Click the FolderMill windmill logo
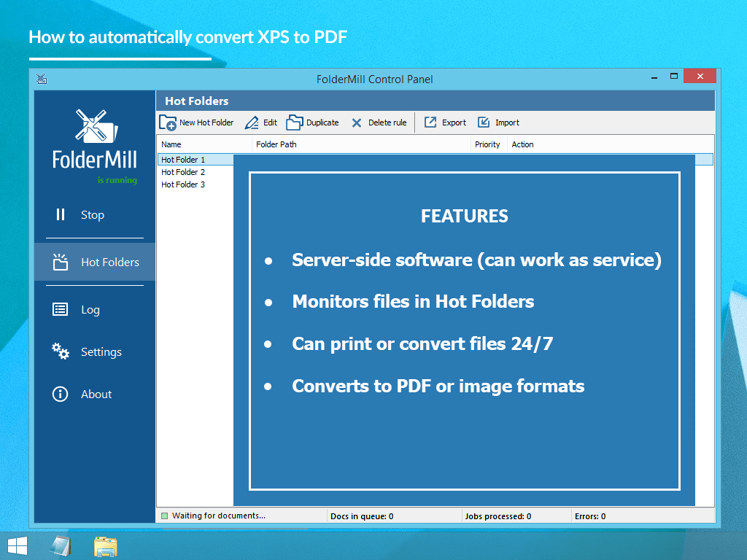The image size is (747, 560). pyautogui.click(x=97, y=126)
